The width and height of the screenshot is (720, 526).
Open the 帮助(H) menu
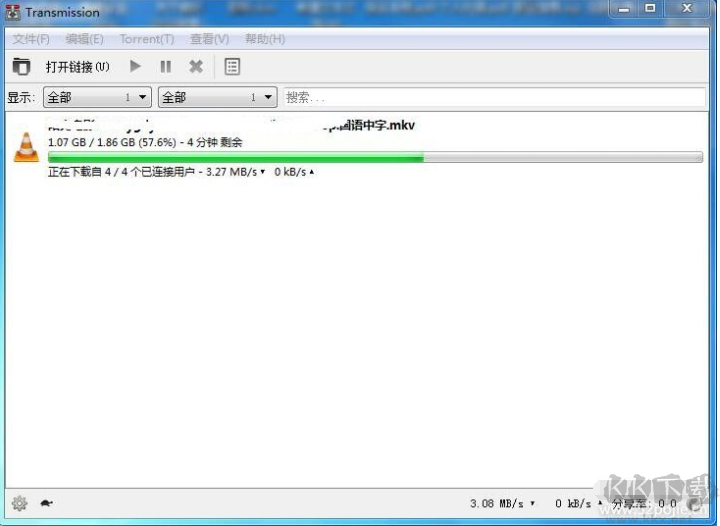coord(264,39)
